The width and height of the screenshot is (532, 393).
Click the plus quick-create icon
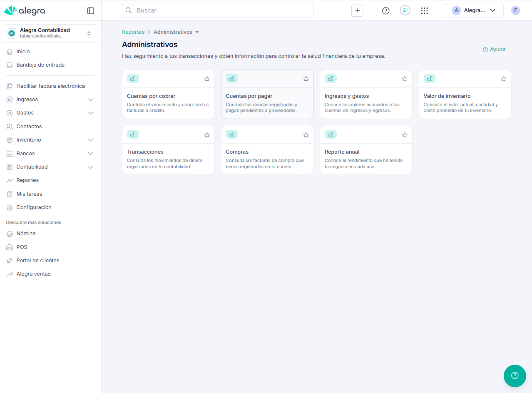pyautogui.click(x=357, y=10)
